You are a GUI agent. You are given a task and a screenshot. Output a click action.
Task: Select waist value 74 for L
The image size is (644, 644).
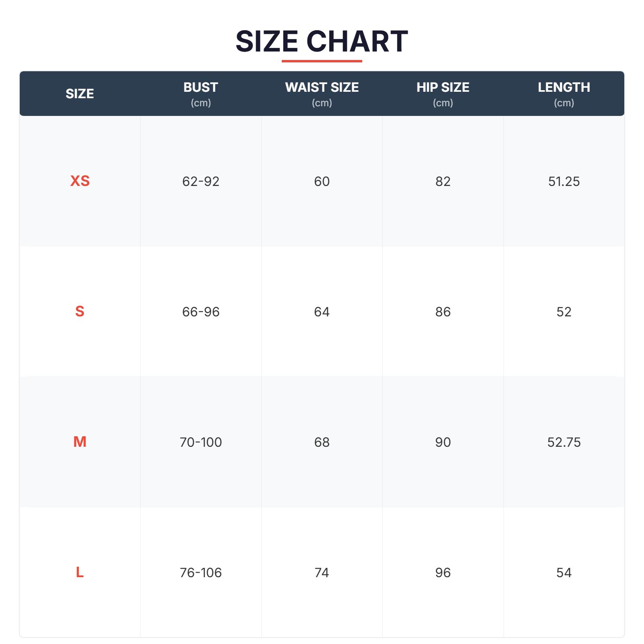tap(322, 573)
